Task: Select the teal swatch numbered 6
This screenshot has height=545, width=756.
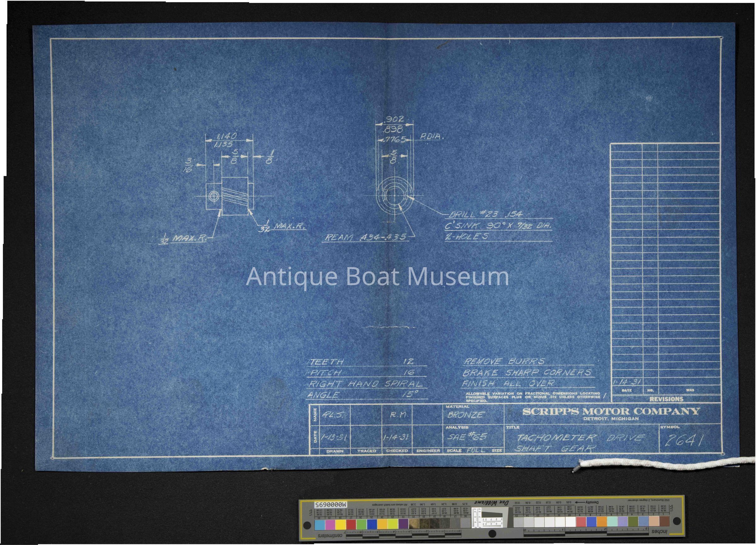Action: pos(613,521)
